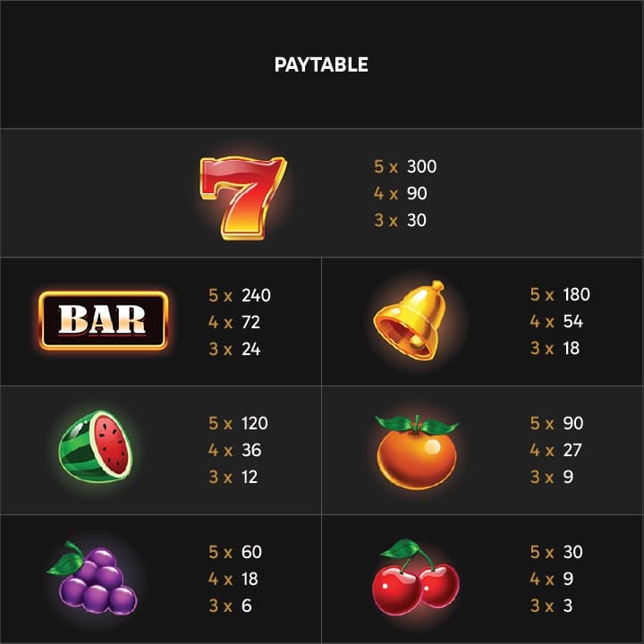Click the watermelon 5 x 120 payout

coord(238,423)
